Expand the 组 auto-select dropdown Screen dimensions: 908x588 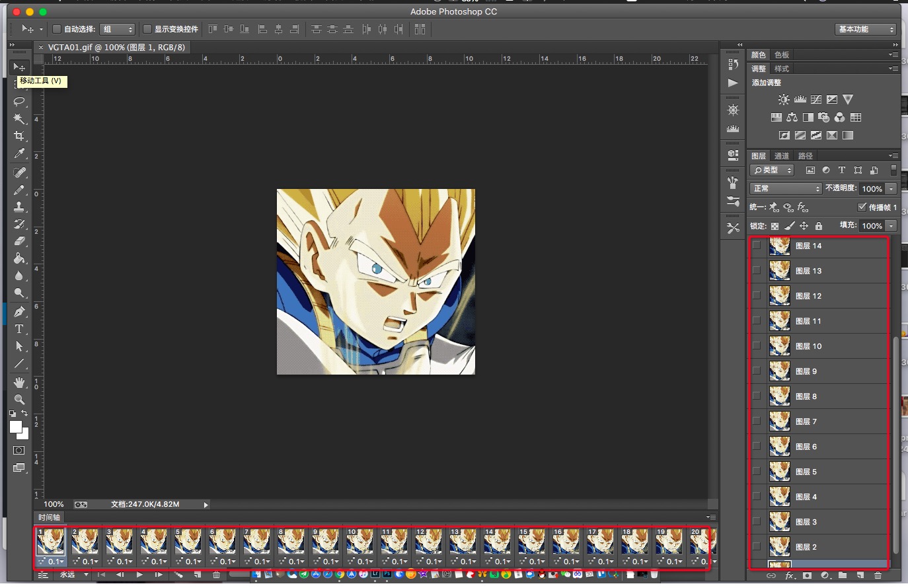coord(118,29)
